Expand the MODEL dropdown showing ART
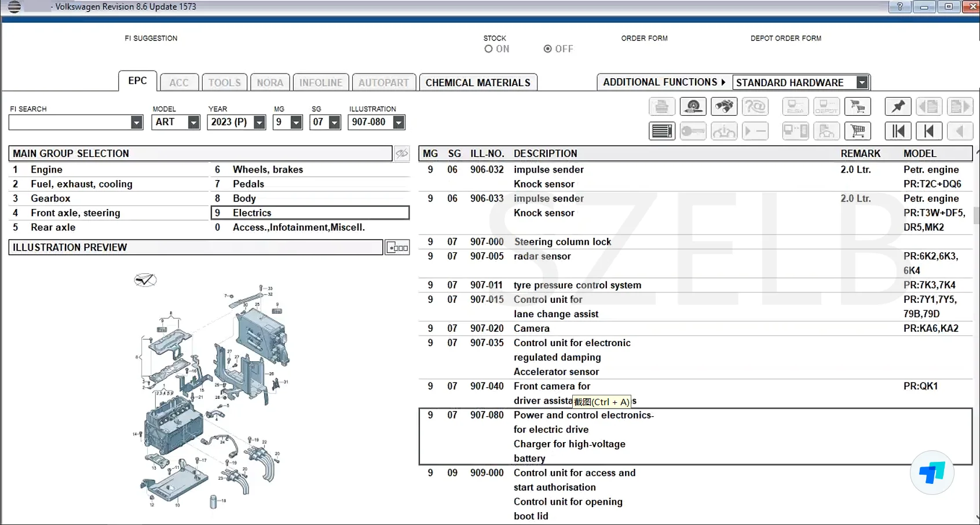Screen dimensions: 980x525 click(193, 122)
